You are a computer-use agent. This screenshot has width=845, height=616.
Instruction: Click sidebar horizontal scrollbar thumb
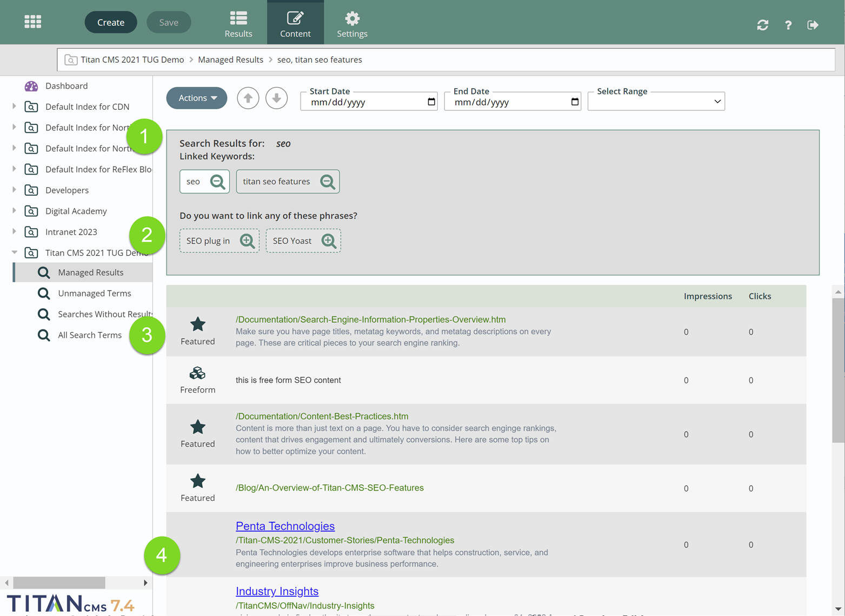[59, 582]
